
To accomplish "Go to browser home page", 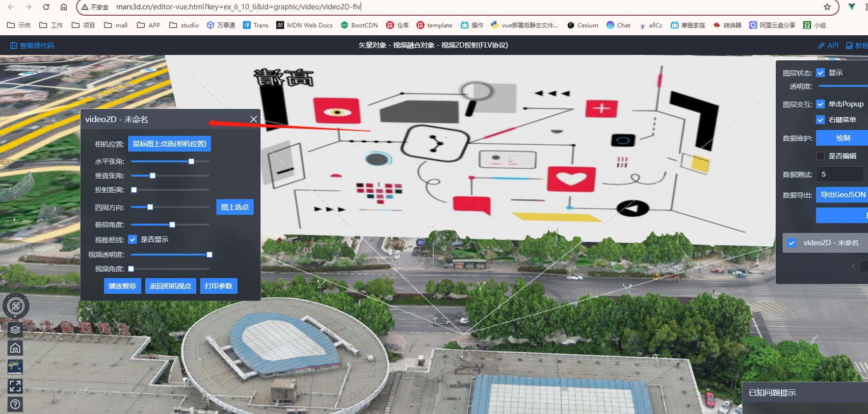I will click(x=64, y=7).
